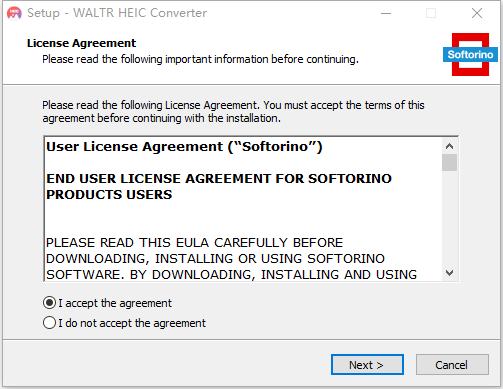
Task: Click the blank space inside the license text box
Action: [243, 218]
